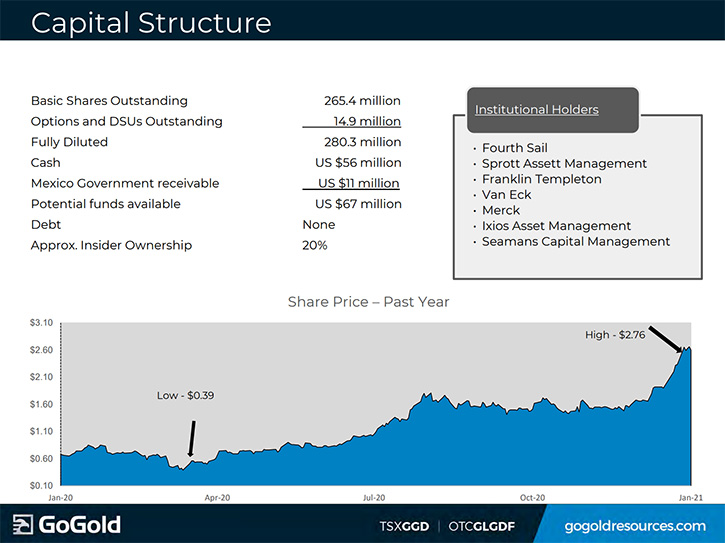
Task: Click the Apr-20 x-axis label
Action: (x=217, y=498)
